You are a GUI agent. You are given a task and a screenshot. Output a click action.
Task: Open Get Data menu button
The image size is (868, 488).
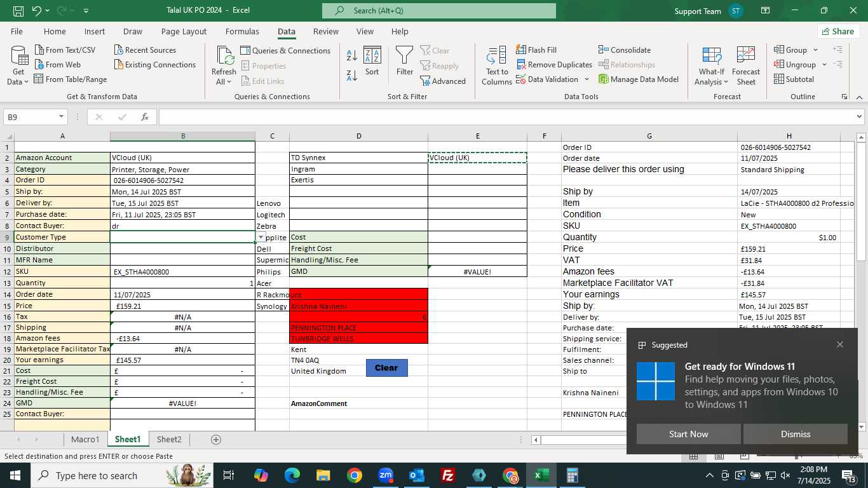coord(18,65)
